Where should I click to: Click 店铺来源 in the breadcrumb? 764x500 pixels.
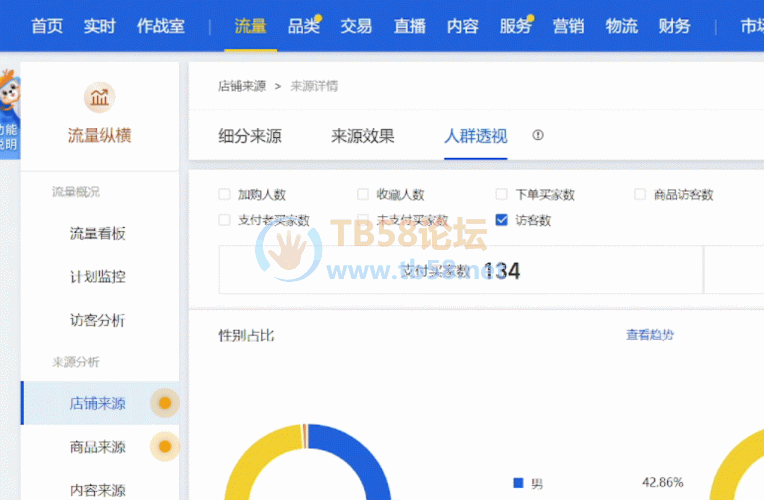coord(242,86)
